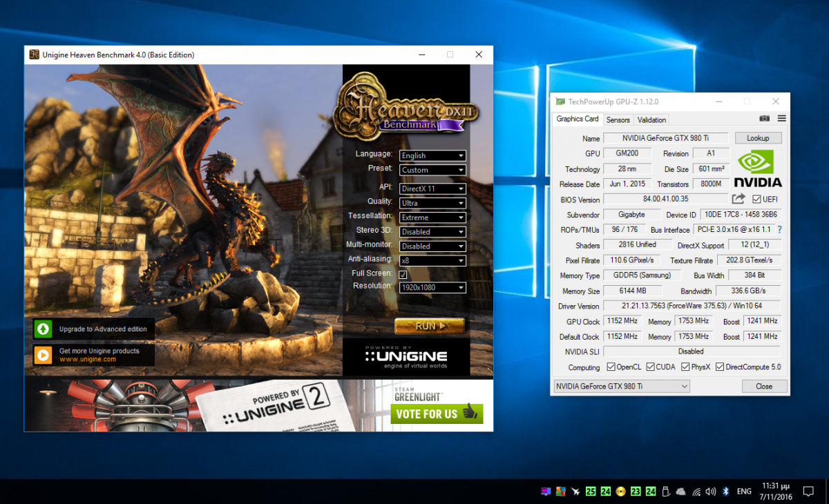Open the Action Center notification icon
829x504 pixels.
coord(808,492)
